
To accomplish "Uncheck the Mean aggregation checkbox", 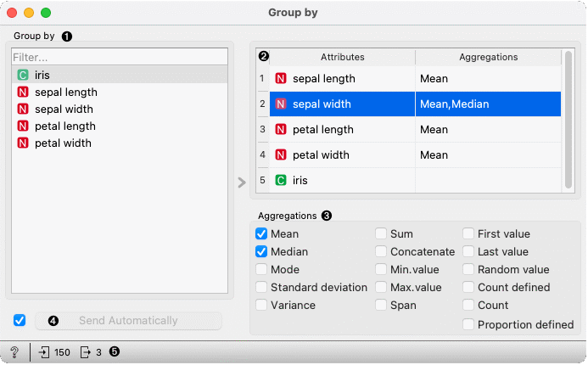I will pos(261,233).
